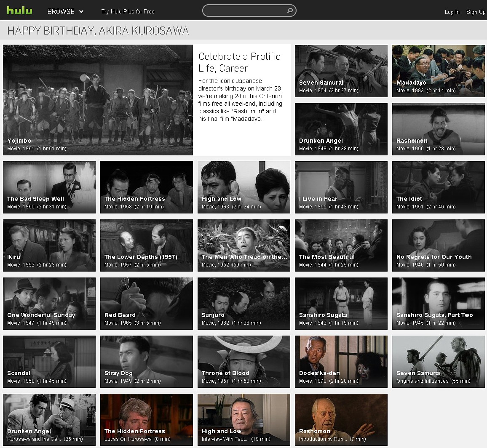Click the Celebrate a Prolific Life, Career heading
The height and width of the screenshot is (448, 487).
pyautogui.click(x=239, y=62)
